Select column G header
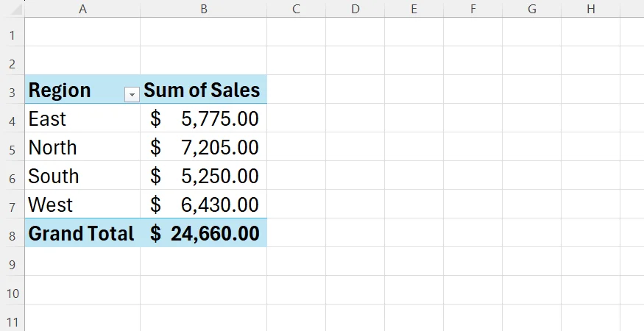This screenshot has height=331, width=644. [532, 9]
